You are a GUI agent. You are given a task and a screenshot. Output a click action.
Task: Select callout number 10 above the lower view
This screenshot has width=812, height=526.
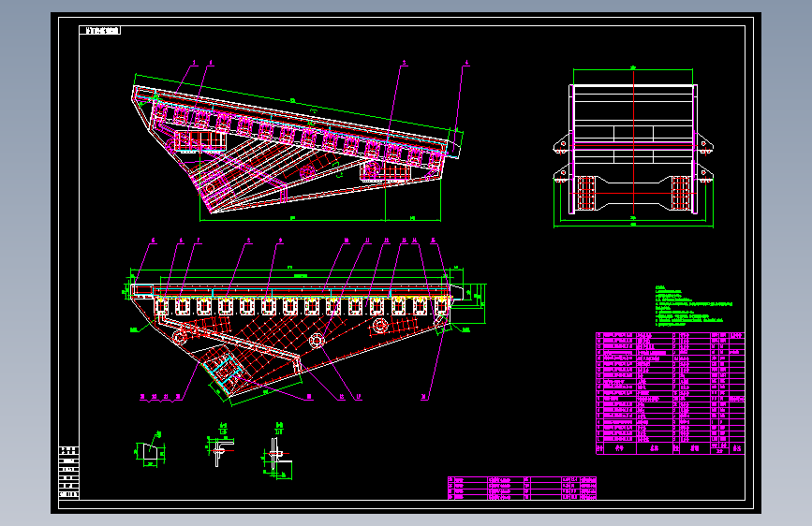pyautogui.click(x=347, y=241)
